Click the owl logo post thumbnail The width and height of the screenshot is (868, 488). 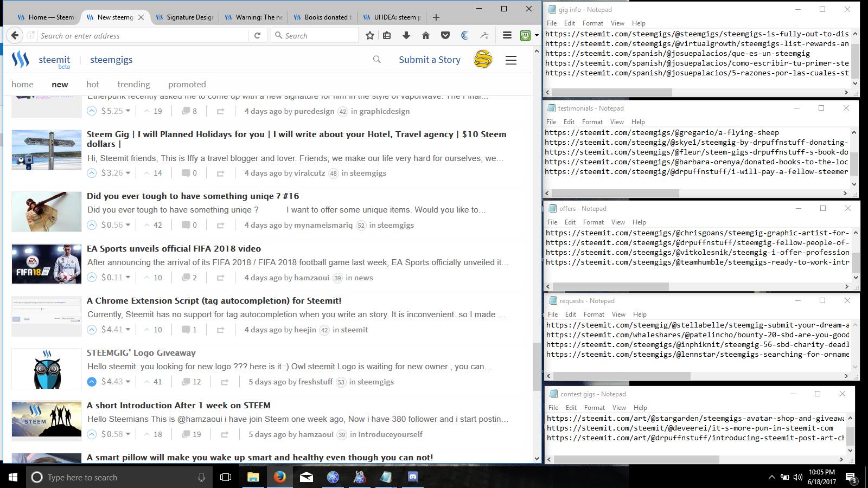pos(47,369)
